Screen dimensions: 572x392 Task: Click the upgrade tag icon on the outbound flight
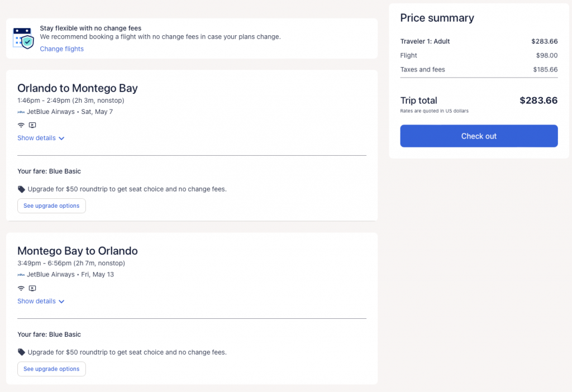click(22, 189)
